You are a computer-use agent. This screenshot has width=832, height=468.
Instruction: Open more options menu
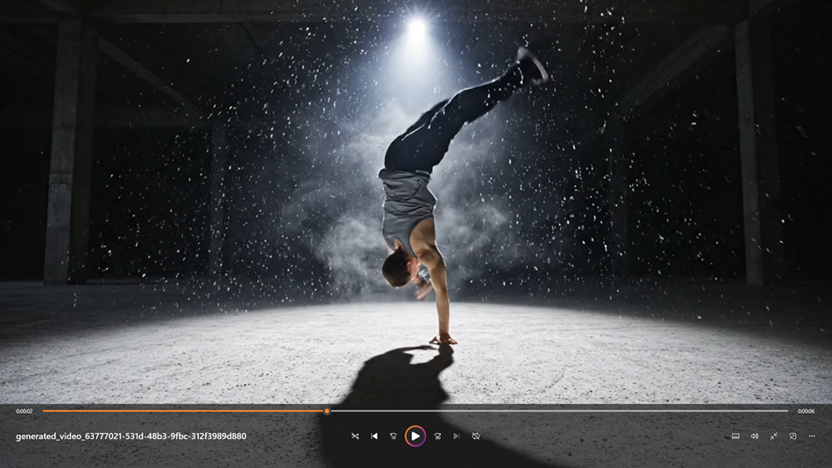tap(812, 436)
